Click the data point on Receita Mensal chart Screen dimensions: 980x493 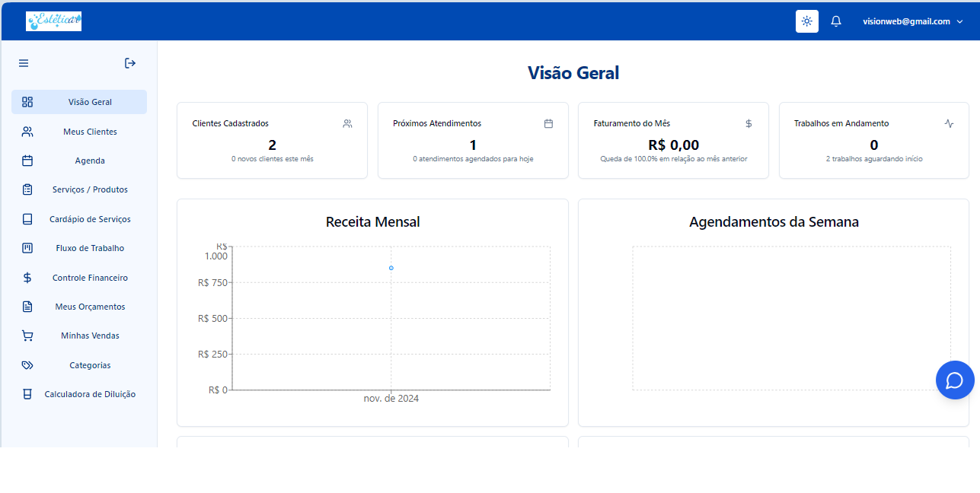(x=391, y=268)
